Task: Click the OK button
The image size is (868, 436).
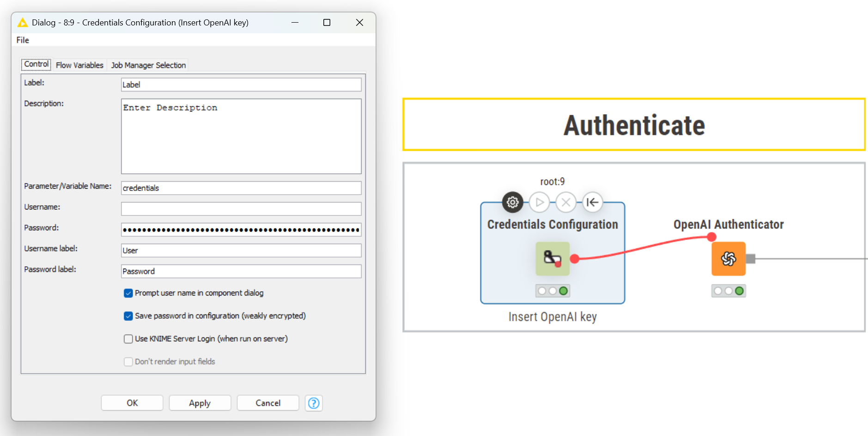Action: point(132,403)
